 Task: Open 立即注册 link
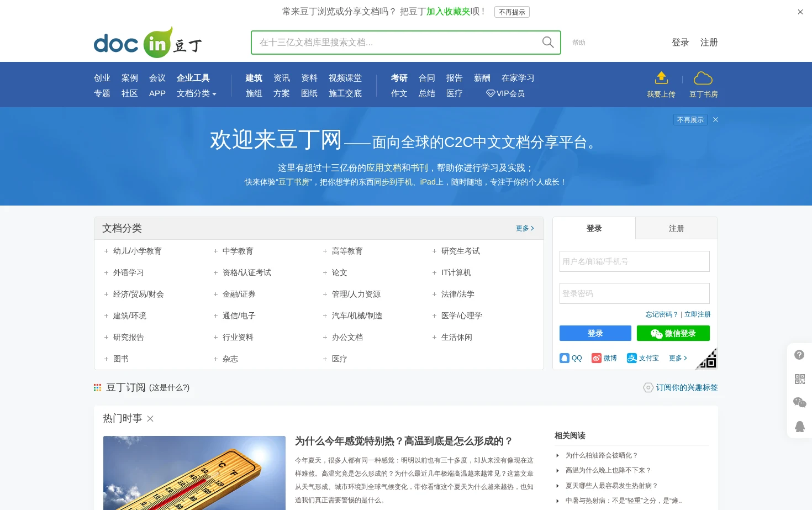[698, 314]
